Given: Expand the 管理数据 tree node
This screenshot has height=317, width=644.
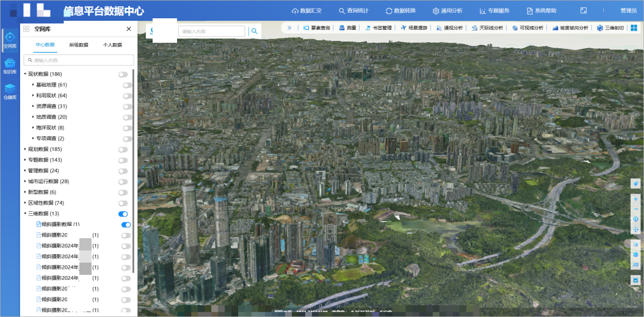Looking at the screenshot, I should coord(24,170).
